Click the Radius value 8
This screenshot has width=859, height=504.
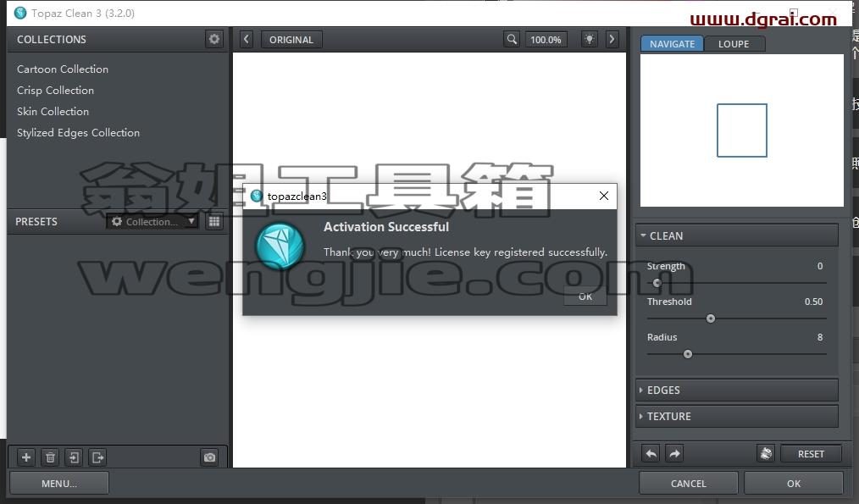(819, 337)
